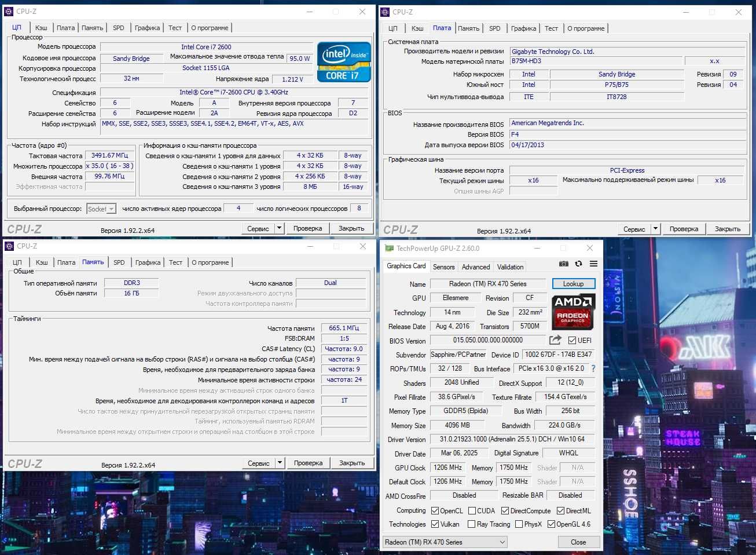The width and height of the screenshot is (756, 555).
Task: Open Advanced tab in GPU-Z
Action: point(476,267)
